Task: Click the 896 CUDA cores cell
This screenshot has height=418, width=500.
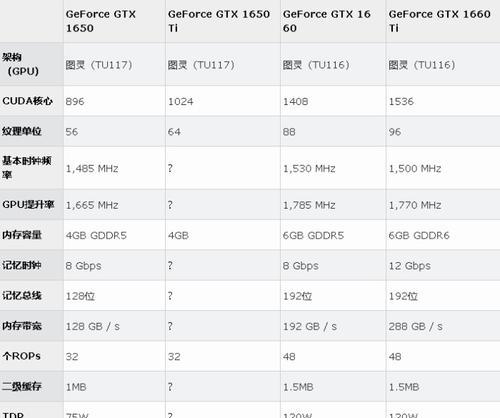Action: 75,101
